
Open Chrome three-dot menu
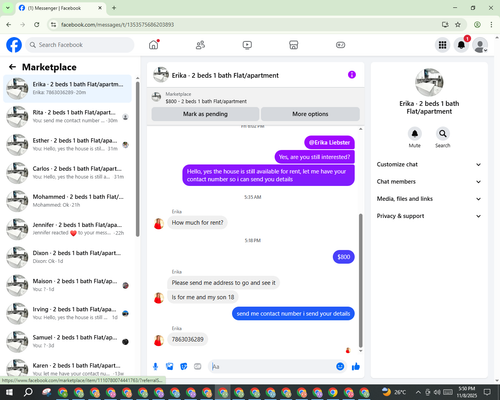click(x=491, y=24)
